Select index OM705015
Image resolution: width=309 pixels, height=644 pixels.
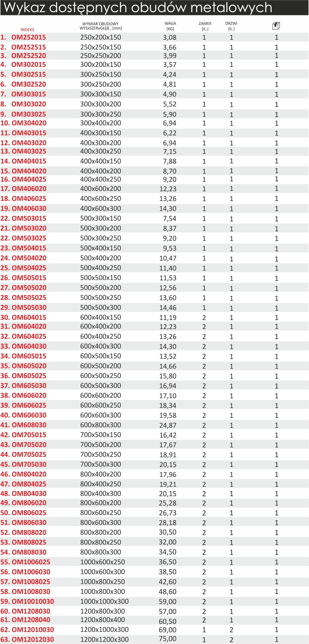(x=29, y=435)
